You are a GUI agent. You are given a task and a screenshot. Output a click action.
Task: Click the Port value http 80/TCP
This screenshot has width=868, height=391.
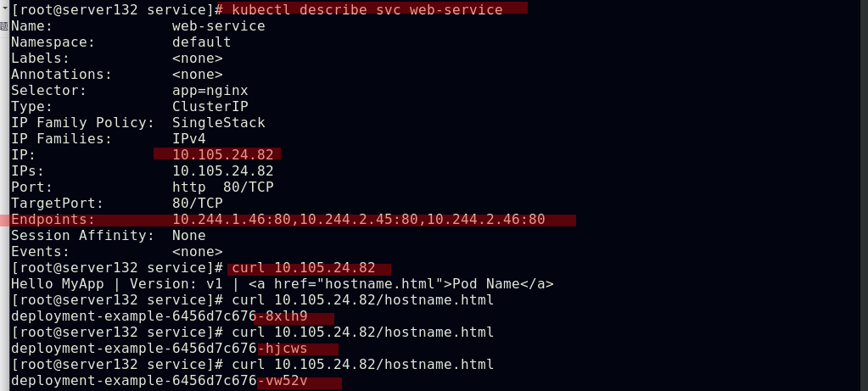click(x=222, y=187)
